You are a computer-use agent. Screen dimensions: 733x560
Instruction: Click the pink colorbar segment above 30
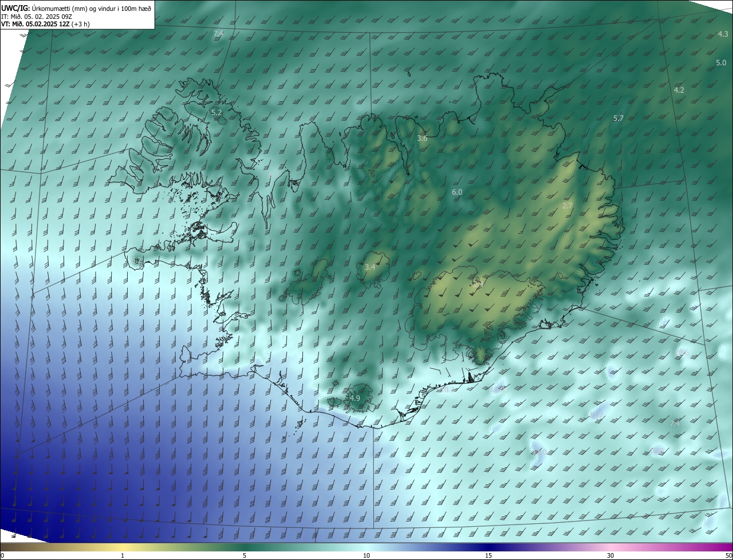click(610, 547)
